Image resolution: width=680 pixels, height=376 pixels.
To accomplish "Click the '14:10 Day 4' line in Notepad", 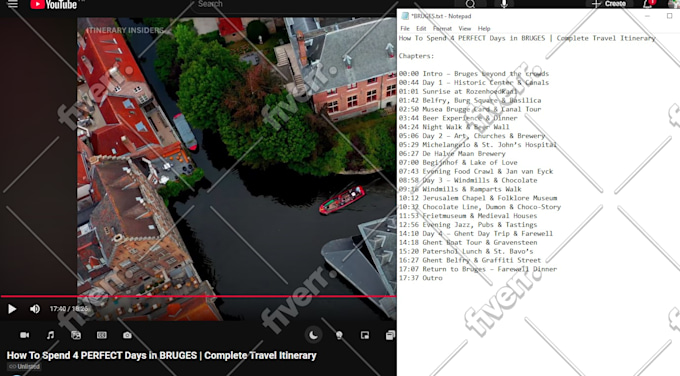I will tap(476, 234).
